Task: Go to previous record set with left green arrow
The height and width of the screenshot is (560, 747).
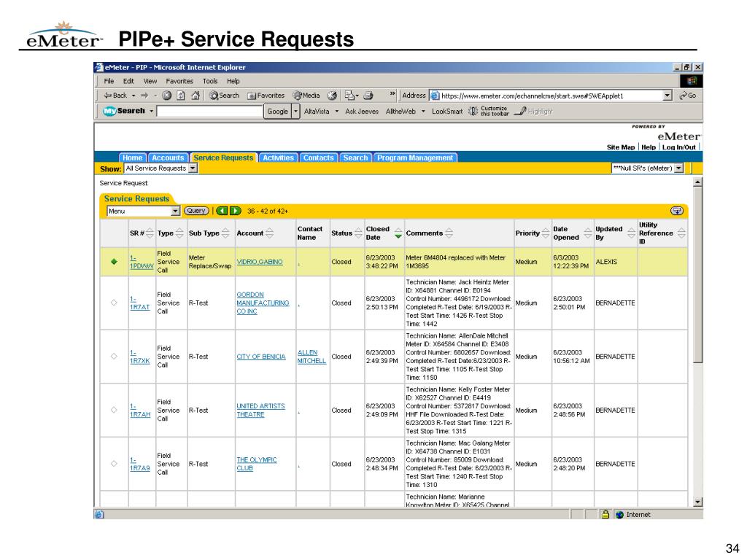Action: (x=222, y=211)
